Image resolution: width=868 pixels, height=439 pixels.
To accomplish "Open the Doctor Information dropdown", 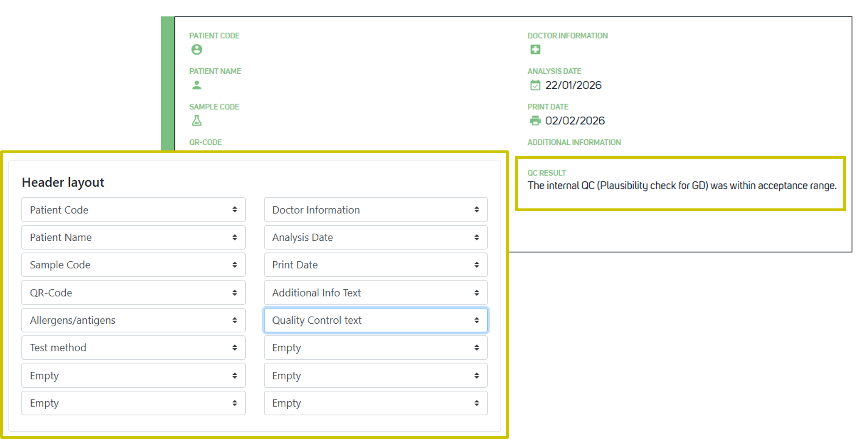I will coord(375,210).
